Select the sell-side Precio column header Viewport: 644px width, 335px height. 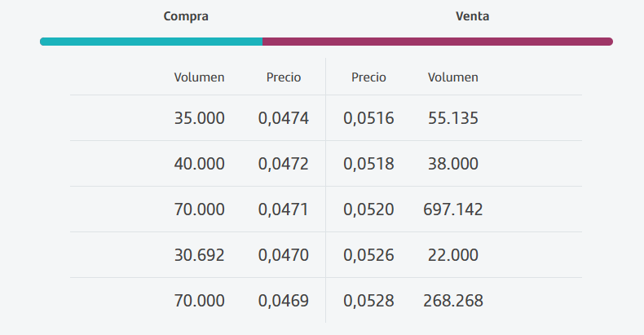pyautogui.click(x=368, y=77)
